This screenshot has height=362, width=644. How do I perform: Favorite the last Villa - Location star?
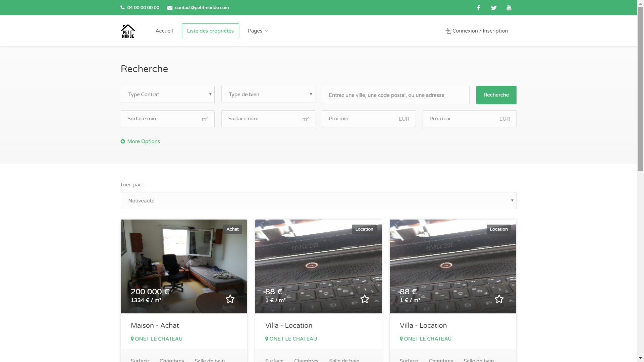[499, 299]
